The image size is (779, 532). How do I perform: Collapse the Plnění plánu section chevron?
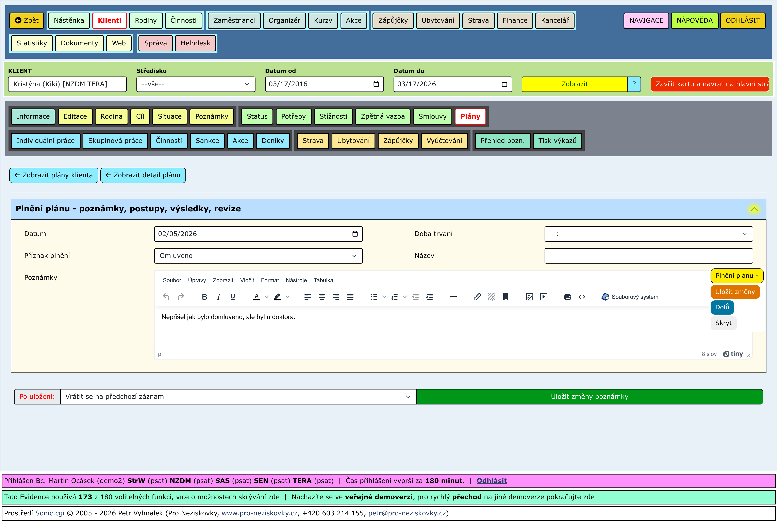(754, 210)
